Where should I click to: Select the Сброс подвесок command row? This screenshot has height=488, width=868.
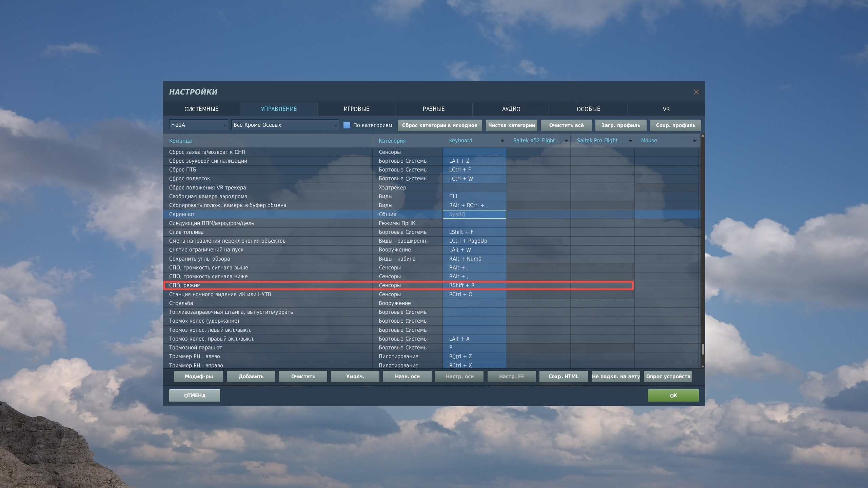pyautogui.click(x=432, y=179)
